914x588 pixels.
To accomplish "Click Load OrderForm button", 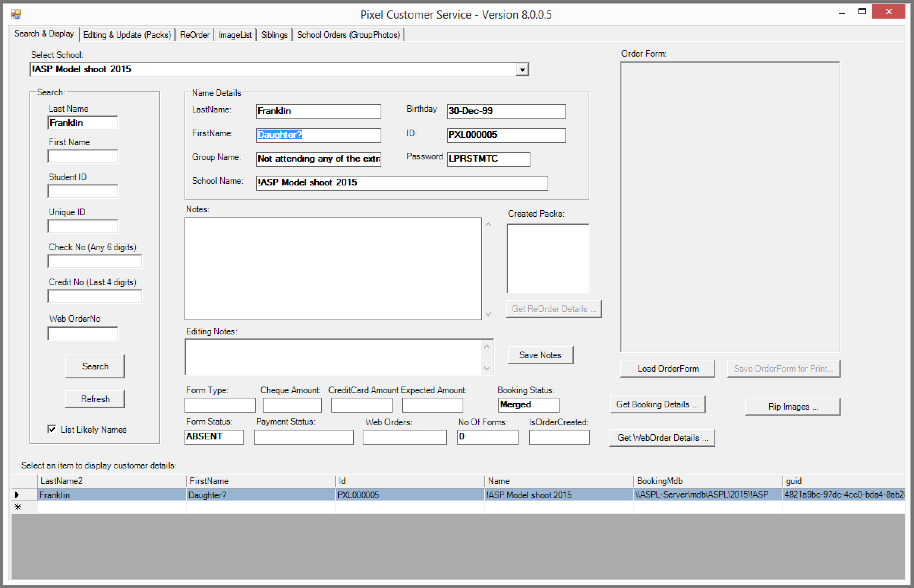I will 667,368.
